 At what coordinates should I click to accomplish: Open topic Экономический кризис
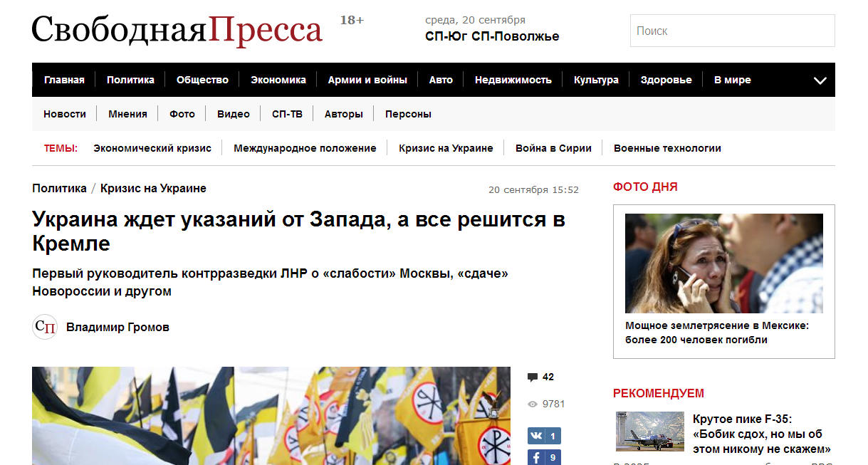click(152, 148)
